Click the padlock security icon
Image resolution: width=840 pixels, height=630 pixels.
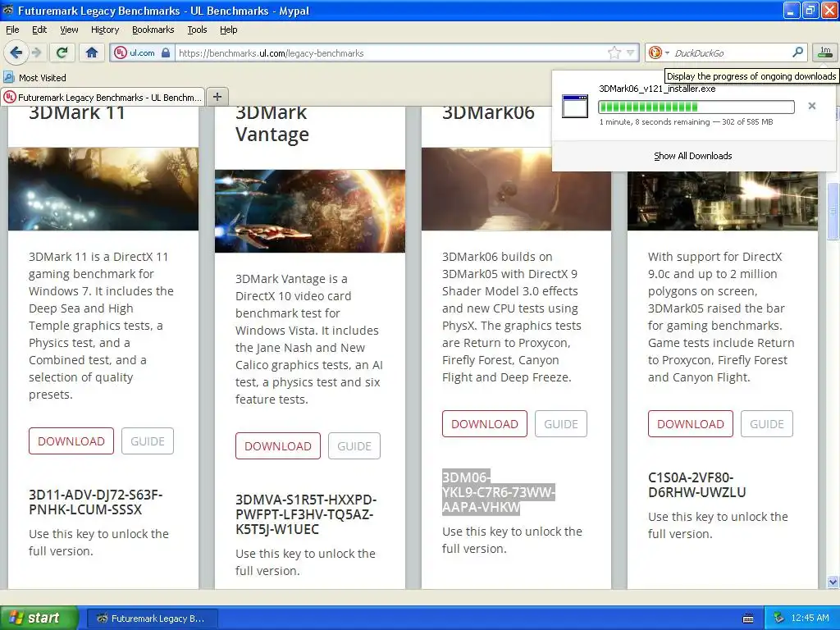click(x=166, y=52)
